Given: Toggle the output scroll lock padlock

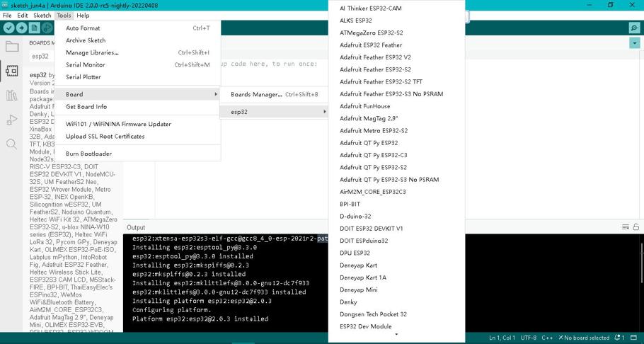Looking at the screenshot, I should [x=636, y=227].
